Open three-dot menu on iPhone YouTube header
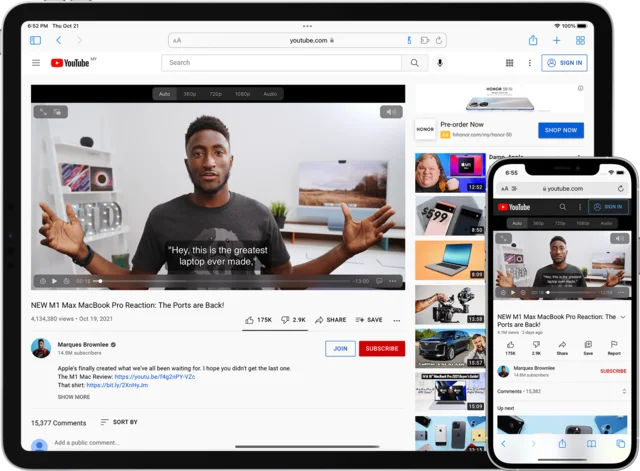The width and height of the screenshot is (640, 471). pos(580,207)
